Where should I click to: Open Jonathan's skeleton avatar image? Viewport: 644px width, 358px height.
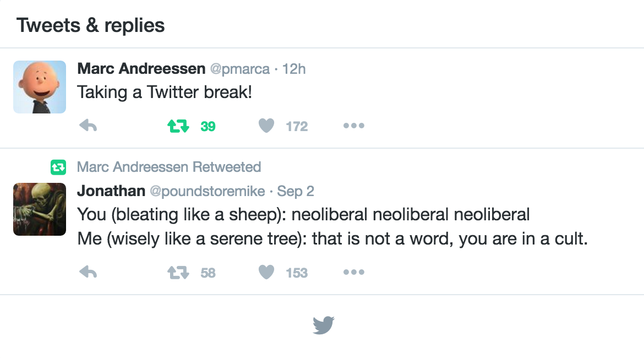click(40, 209)
